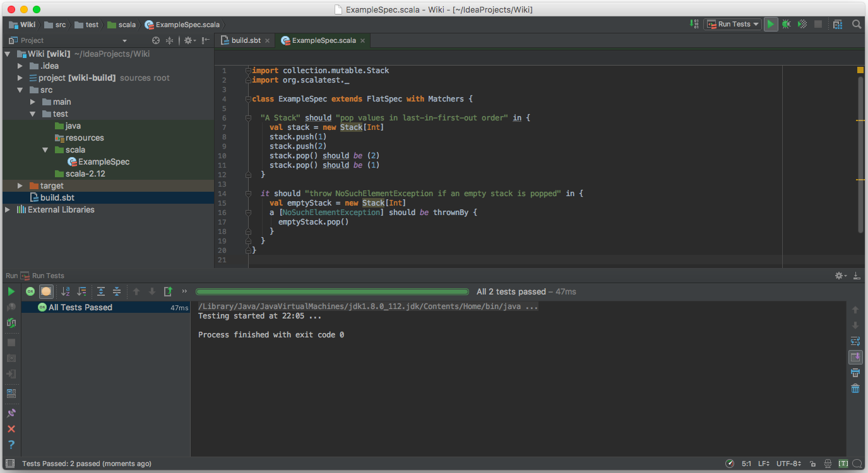Sort tests alphabetically
The width and height of the screenshot is (868, 473).
[x=65, y=291]
